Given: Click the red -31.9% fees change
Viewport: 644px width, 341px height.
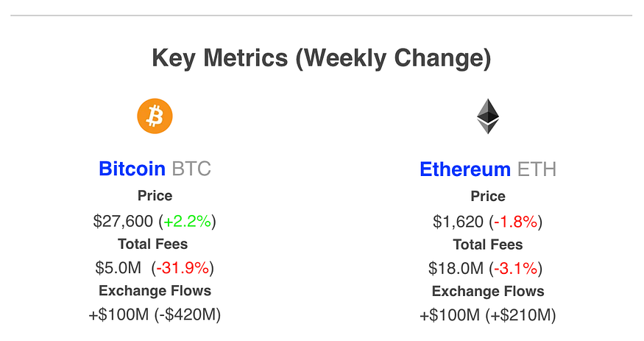Looking at the screenshot, I should [183, 268].
